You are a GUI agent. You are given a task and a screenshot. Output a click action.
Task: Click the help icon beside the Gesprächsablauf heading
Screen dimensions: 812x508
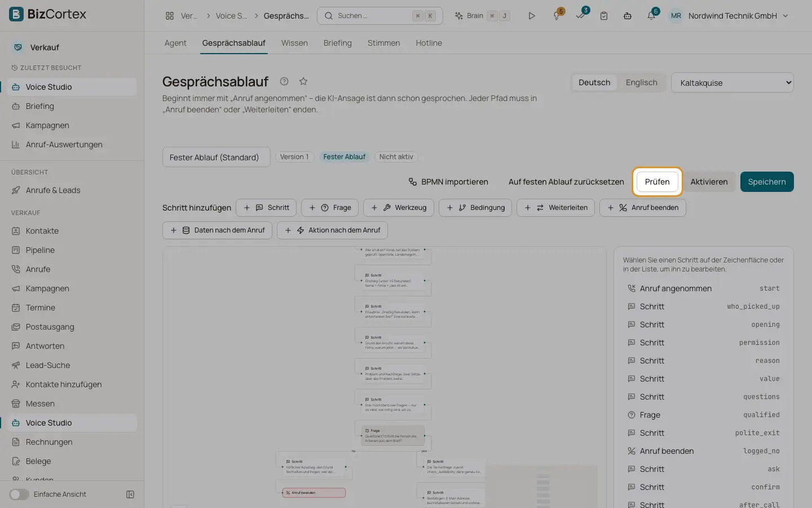284,81
